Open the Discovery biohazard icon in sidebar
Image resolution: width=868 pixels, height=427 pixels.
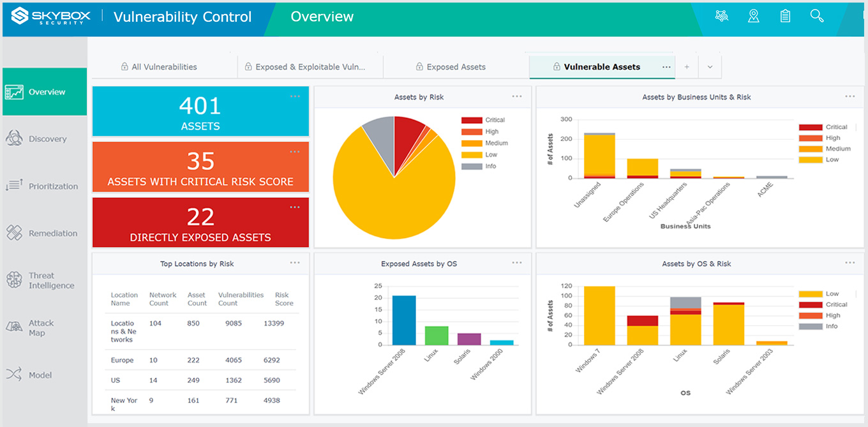[14, 139]
